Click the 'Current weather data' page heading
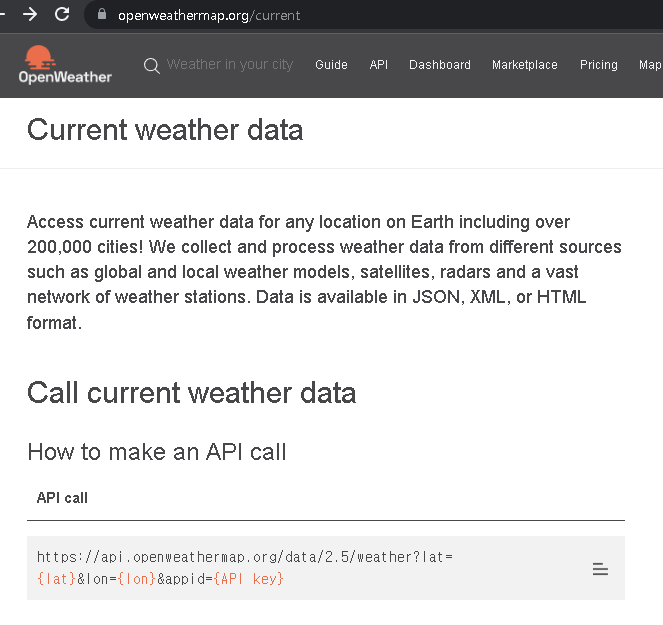This screenshot has height=625, width=663. tap(165, 129)
